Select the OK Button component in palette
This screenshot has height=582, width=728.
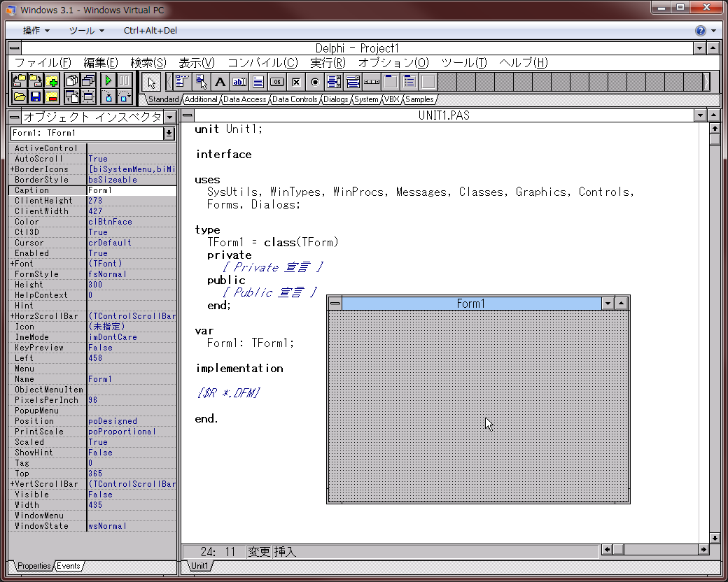click(x=277, y=82)
